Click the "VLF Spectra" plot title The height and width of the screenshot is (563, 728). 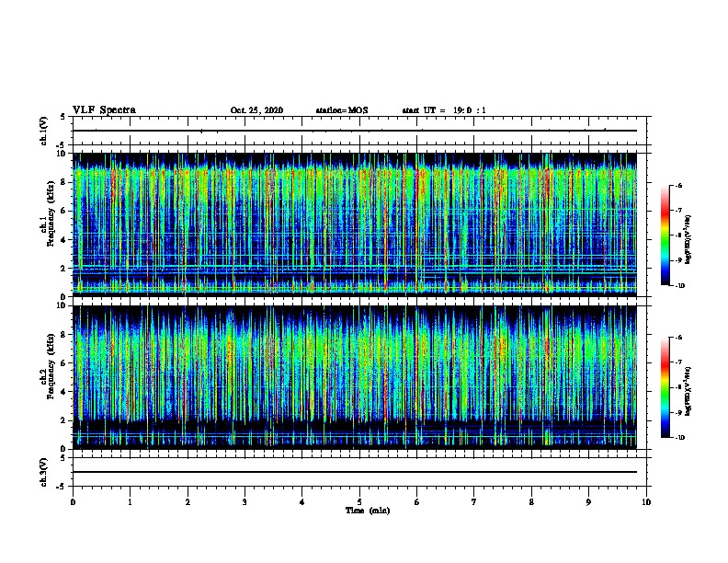[x=104, y=110]
